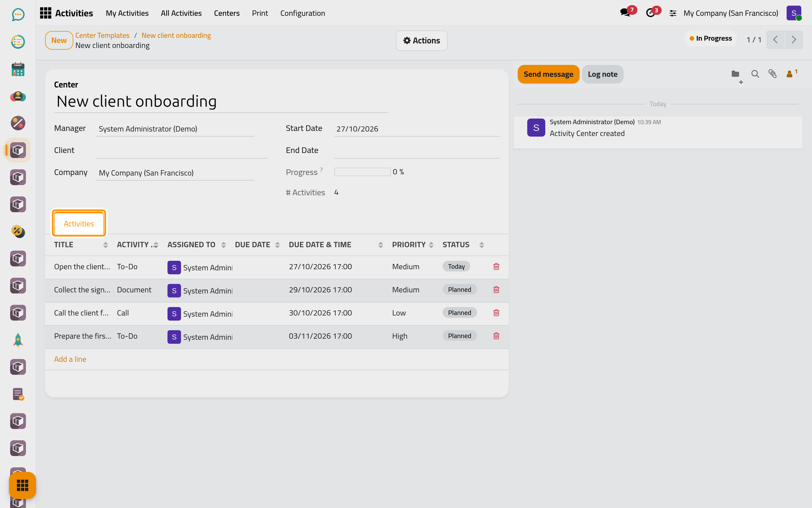
Task: Delete the 'Prepare the firs...' activity row
Action: click(496, 336)
